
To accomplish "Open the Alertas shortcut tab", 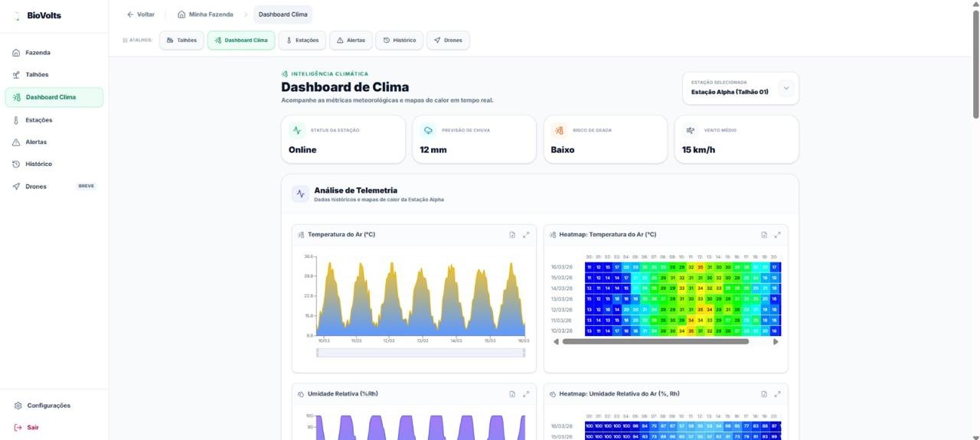I will click(351, 40).
